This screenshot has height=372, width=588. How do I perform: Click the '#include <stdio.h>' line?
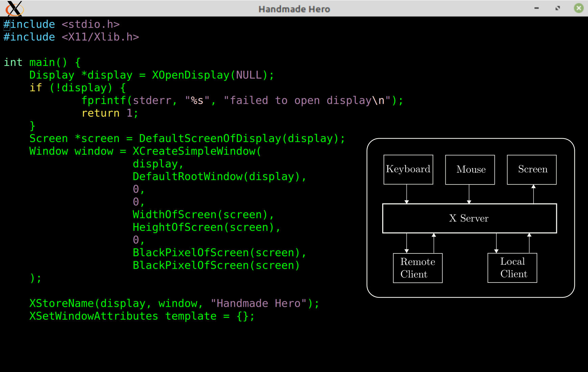[62, 24]
